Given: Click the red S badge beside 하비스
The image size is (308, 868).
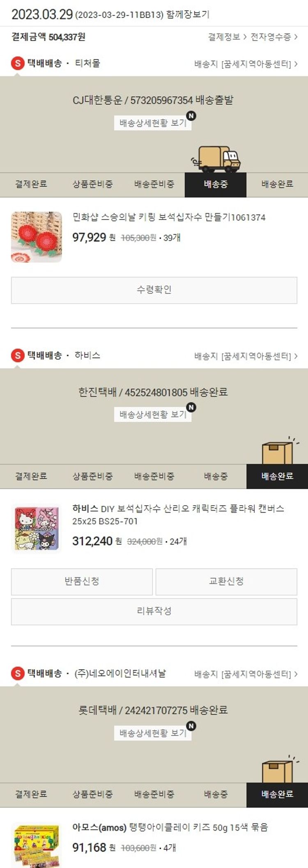Looking at the screenshot, I should (18, 355).
